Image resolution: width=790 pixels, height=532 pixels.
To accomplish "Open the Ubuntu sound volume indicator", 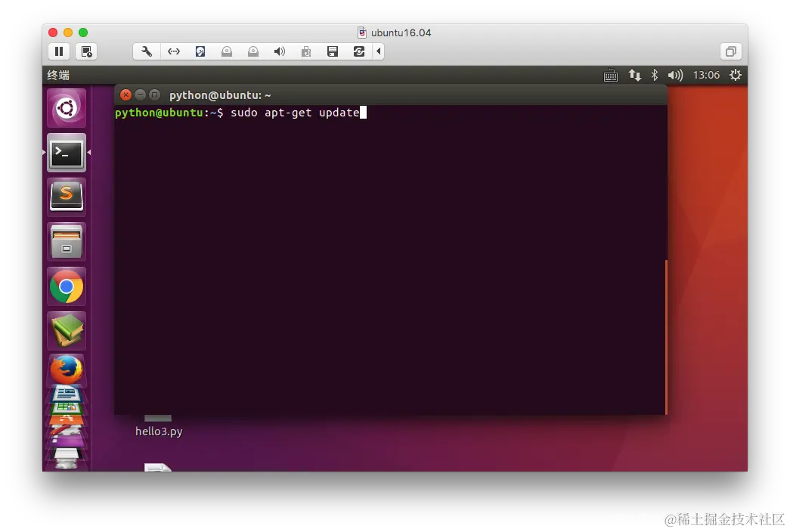I will click(675, 75).
